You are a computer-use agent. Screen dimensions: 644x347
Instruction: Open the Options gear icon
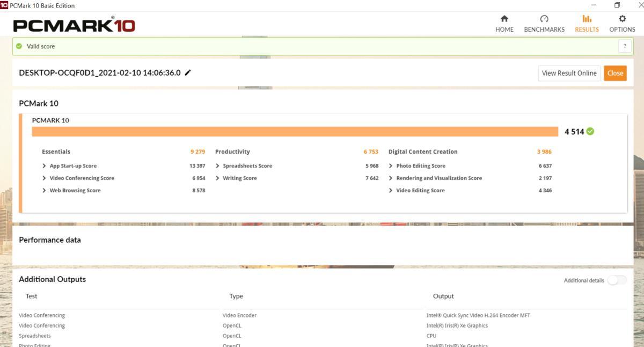[x=622, y=19]
